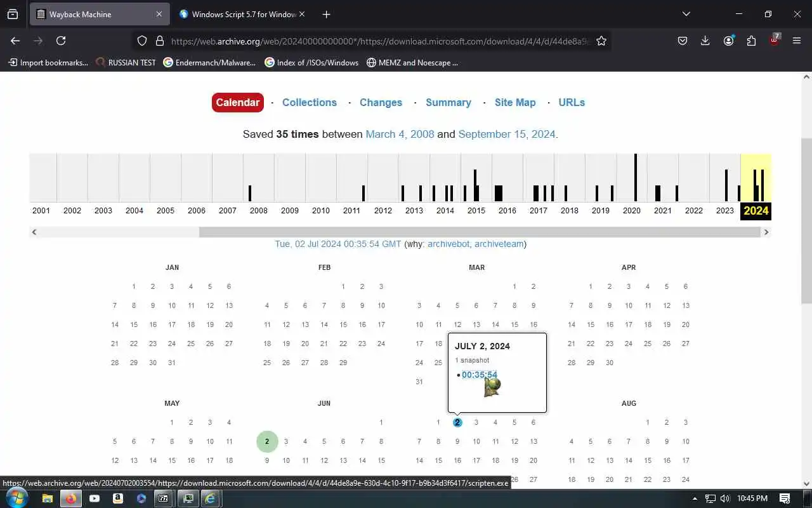The height and width of the screenshot is (508, 812).
Task: Reload the current page
Action: pyautogui.click(x=61, y=41)
